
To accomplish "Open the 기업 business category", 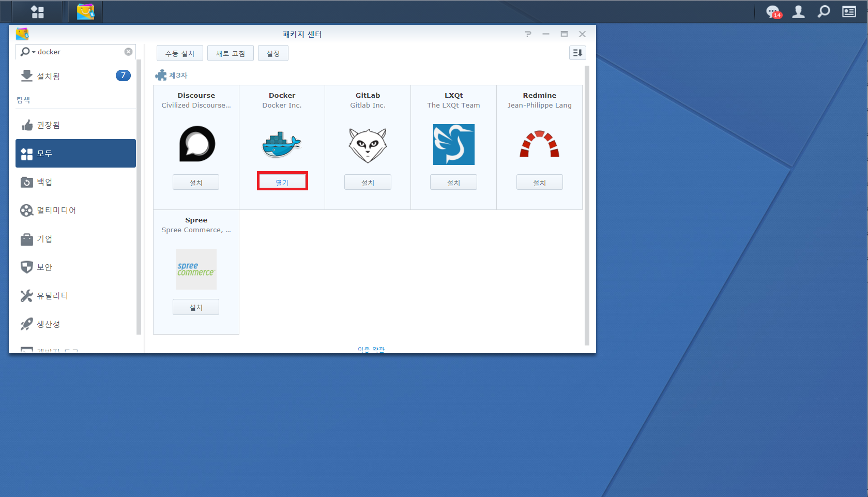I will click(75, 239).
